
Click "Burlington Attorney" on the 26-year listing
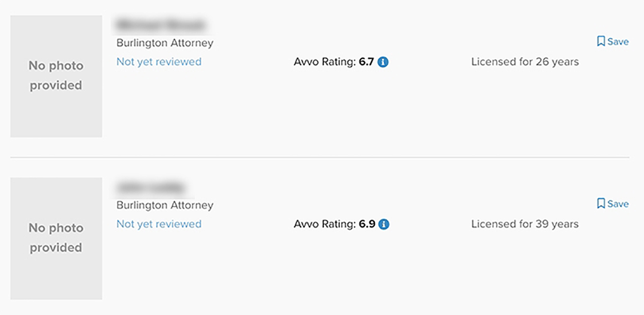[165, 43]
